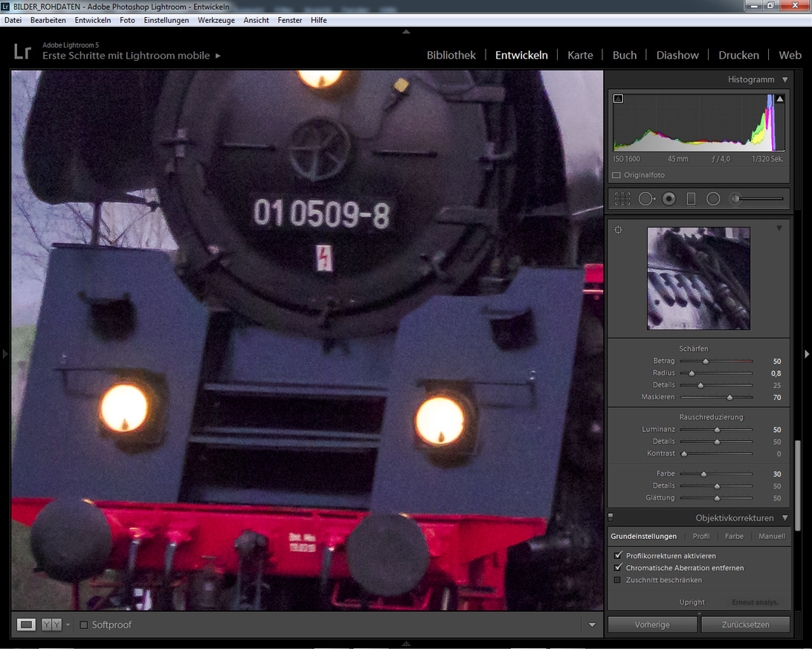Click the detail preview target picker icon
812x649 pixels.
(x=618, y=230)
